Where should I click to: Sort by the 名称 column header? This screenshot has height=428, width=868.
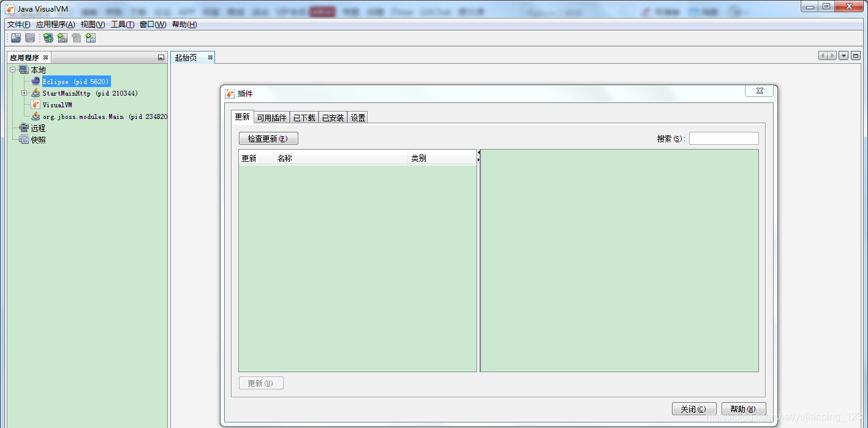click(341, 158)
